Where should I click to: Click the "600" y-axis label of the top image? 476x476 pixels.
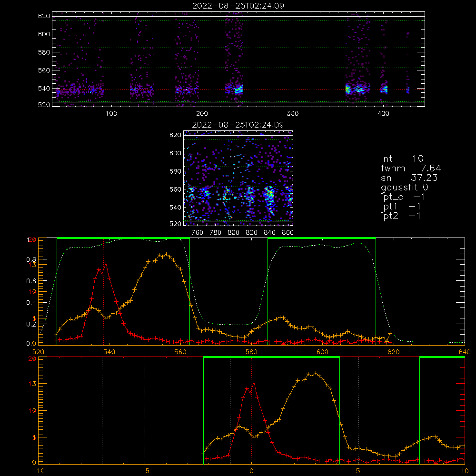[x=44, y=34]
